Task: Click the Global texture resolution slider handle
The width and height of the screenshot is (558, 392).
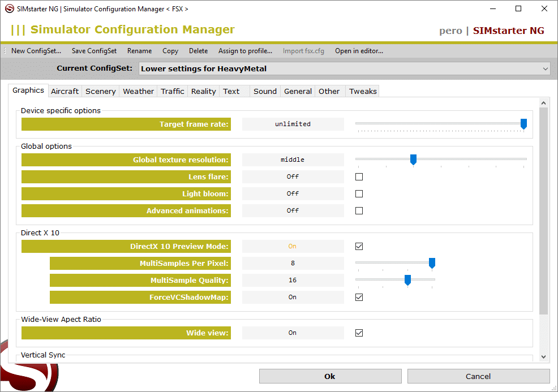Action: click(413, 160)
